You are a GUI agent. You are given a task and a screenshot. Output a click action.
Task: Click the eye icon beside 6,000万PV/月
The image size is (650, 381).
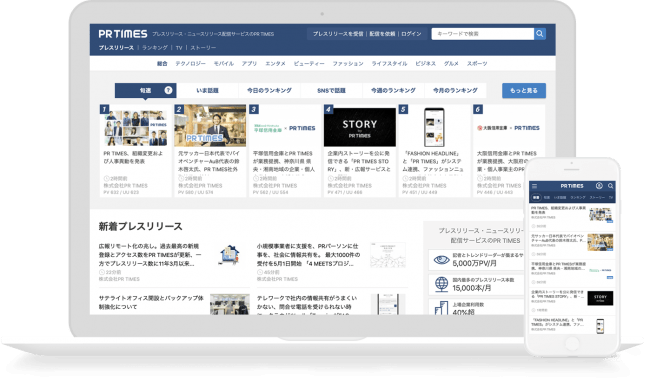pyautogui.click(x=441, y=260)
